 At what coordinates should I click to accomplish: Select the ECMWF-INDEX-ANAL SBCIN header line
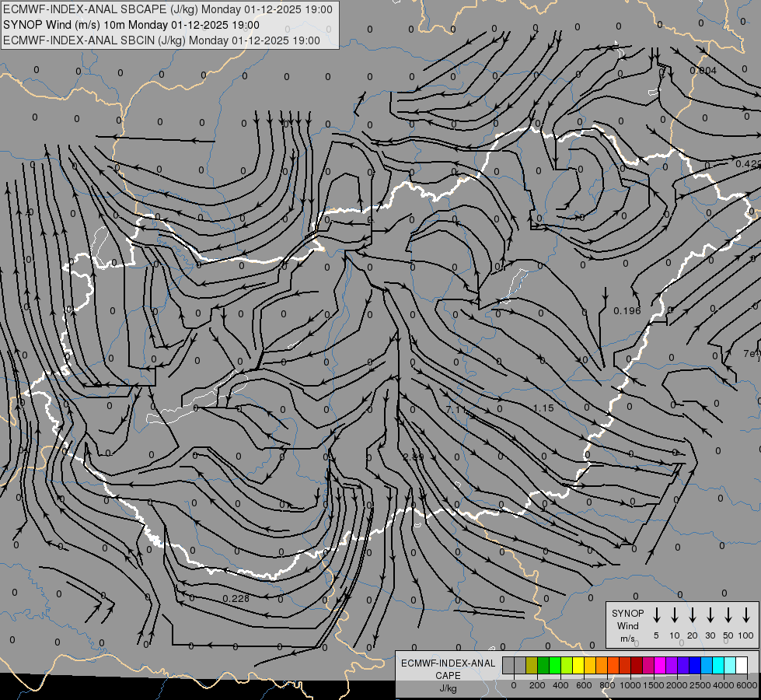162,40
